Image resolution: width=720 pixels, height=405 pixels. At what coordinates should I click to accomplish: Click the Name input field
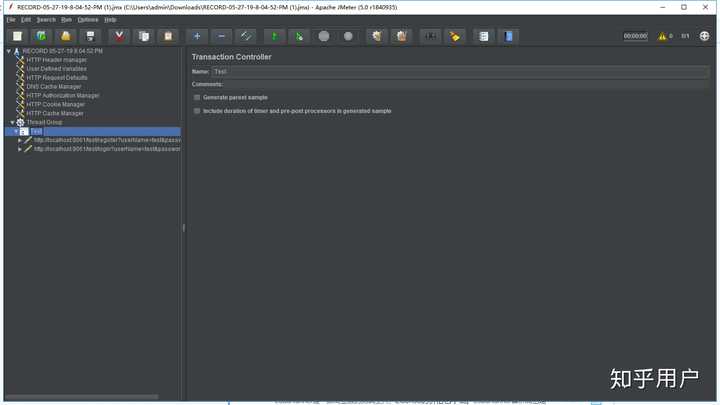[461, 72]
